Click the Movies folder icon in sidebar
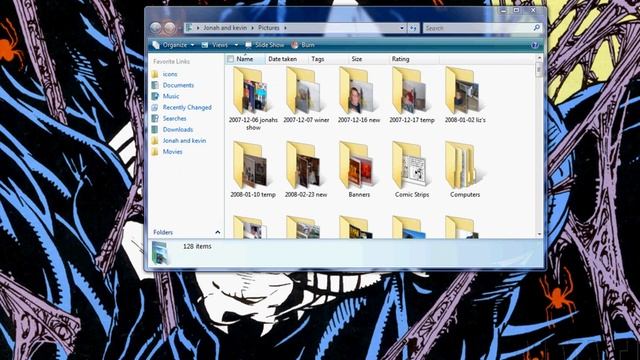Viewport: 640px width, 360px height. point(155,152)
